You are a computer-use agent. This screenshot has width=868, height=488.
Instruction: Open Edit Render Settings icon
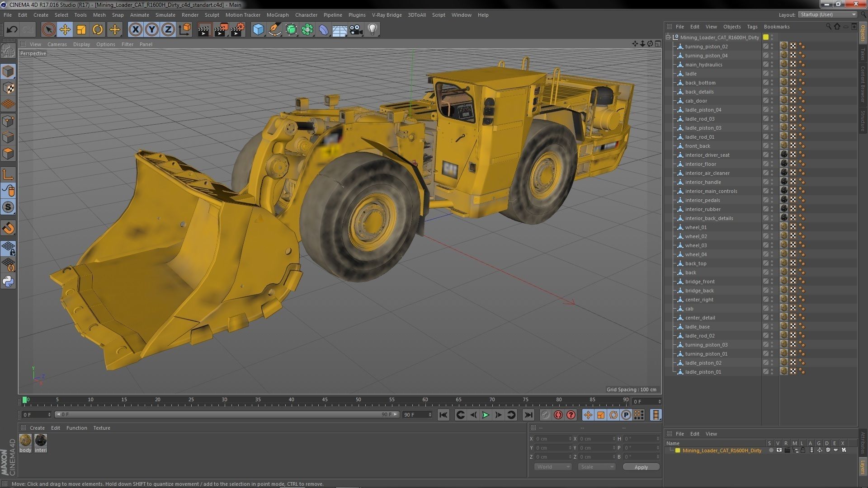point(238,30)
